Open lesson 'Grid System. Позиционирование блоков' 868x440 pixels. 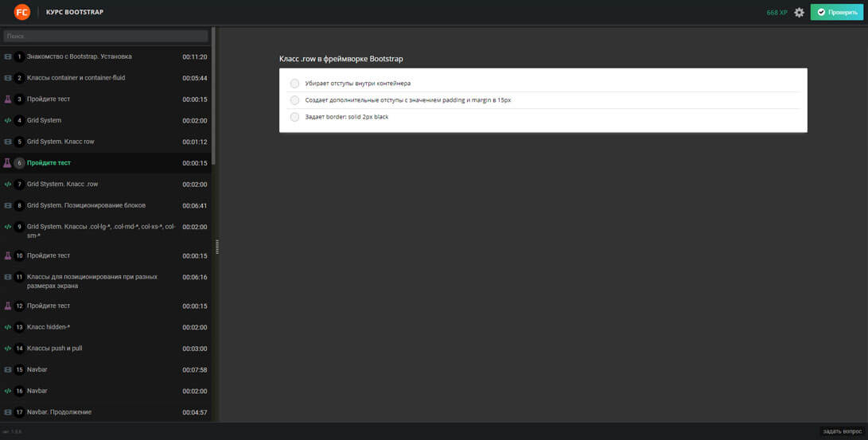[x=87, y=205]
